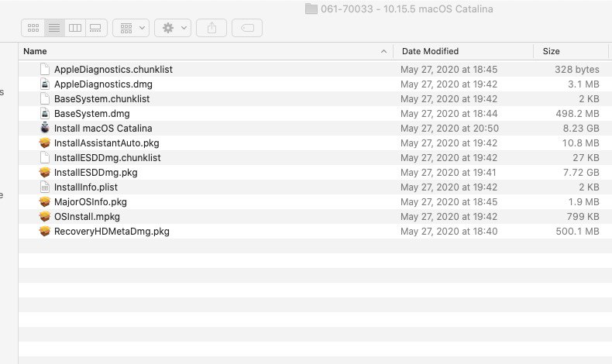The width and height of the screenshot is (612, 364).
Task: Select the InstallESDDmg.pkg file name
Action: coord(95,173)
